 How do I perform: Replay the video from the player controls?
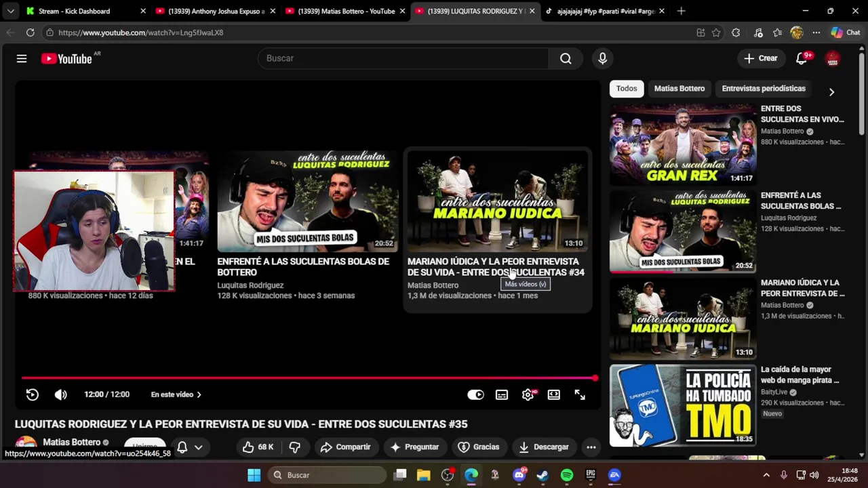click(32, 394)
